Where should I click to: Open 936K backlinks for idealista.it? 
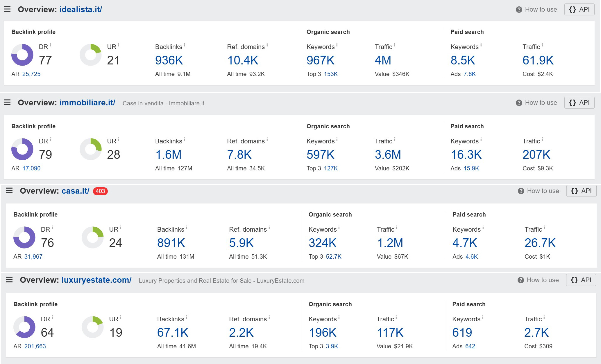[169, 60]
